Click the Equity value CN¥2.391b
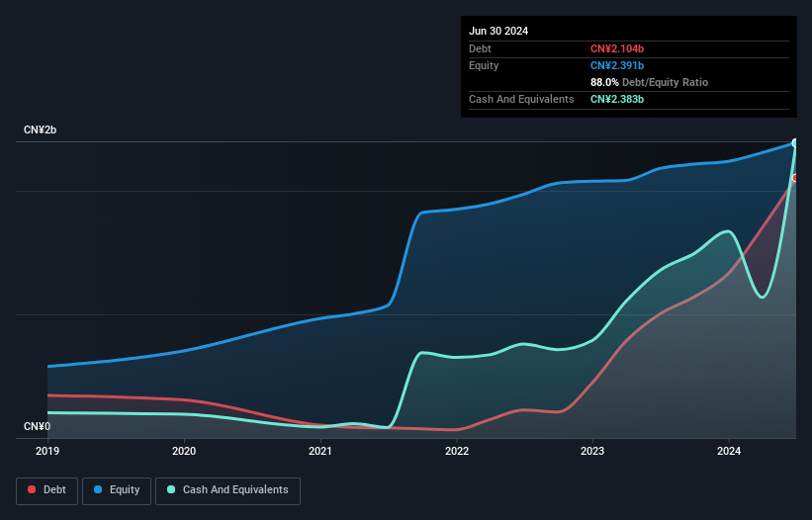 617,65
